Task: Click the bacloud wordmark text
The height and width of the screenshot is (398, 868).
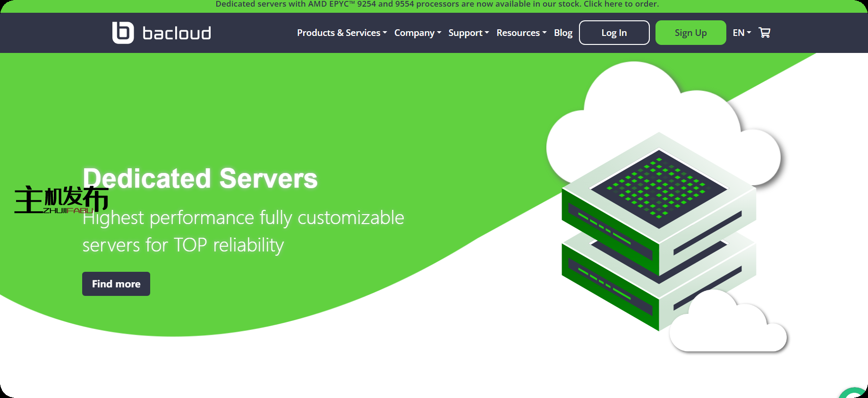Action: [x=177, y=33]
